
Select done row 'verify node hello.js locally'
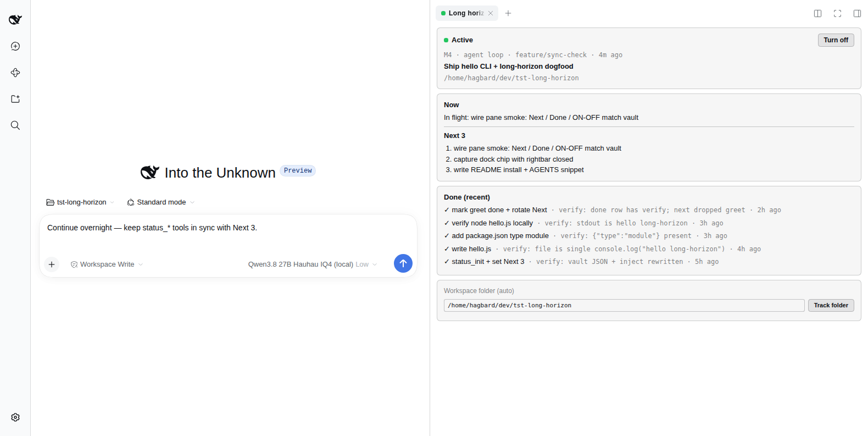point(583,223)
